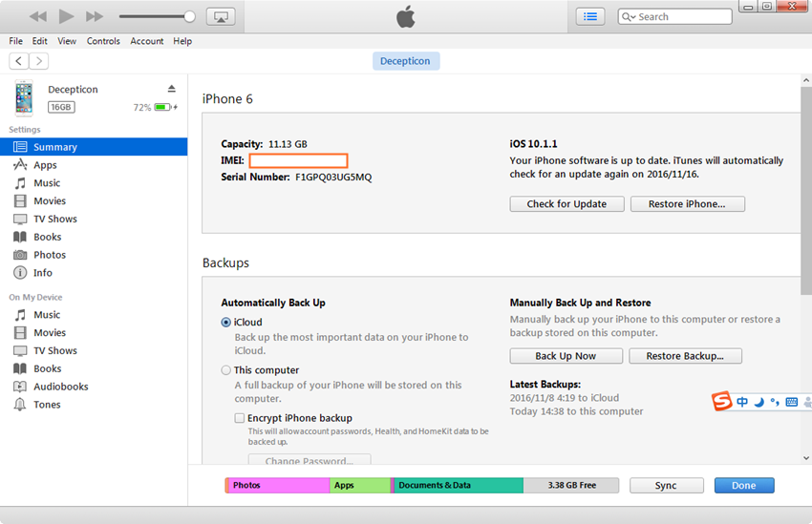Image resolution: width=812 pixels, height=524 pixels.
Task: Open Tones under On My Device
Action: point(47,405)
